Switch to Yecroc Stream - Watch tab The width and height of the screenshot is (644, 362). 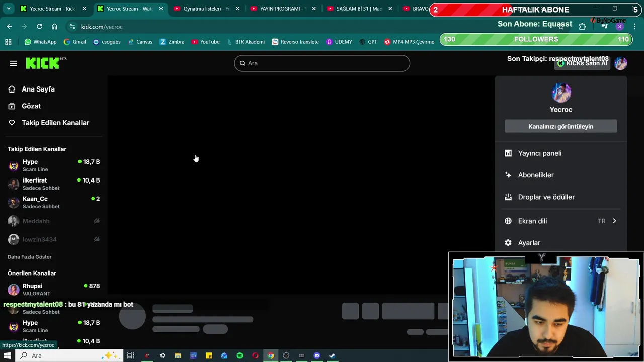click(x=130, y=9)
